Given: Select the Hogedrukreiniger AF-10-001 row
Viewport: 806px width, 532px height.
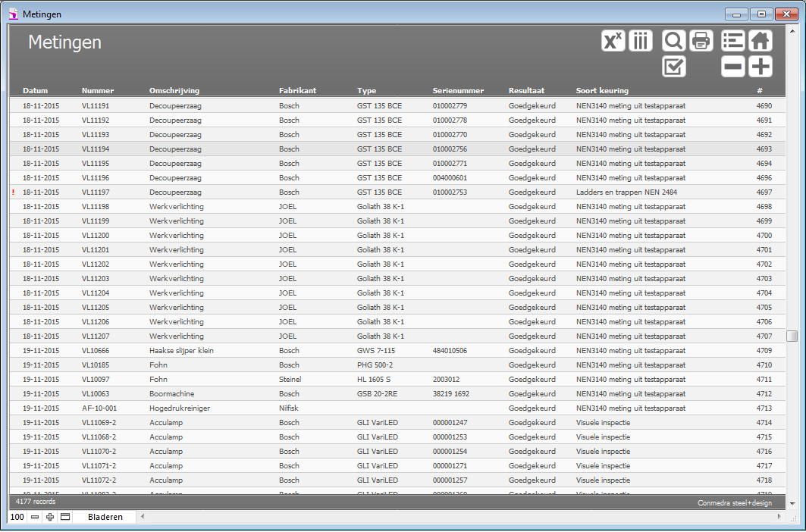Looking at the screenshot, I should point(179,408).
